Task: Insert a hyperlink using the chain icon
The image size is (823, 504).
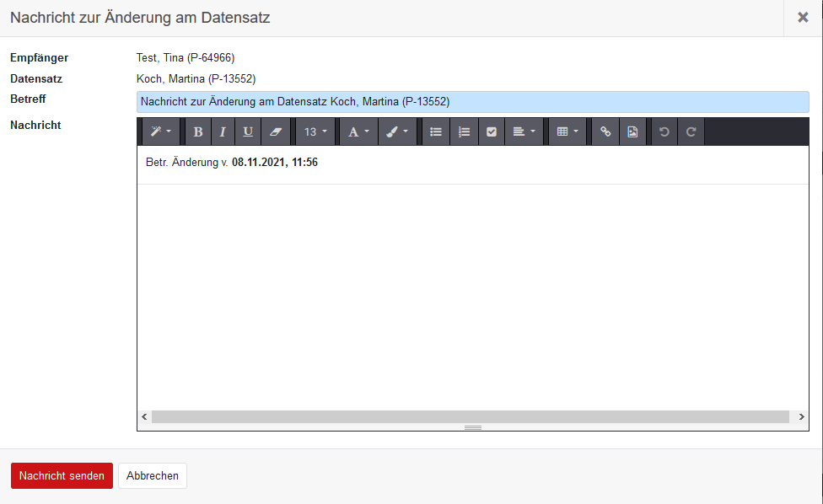Action: click(x=605, y=132)
